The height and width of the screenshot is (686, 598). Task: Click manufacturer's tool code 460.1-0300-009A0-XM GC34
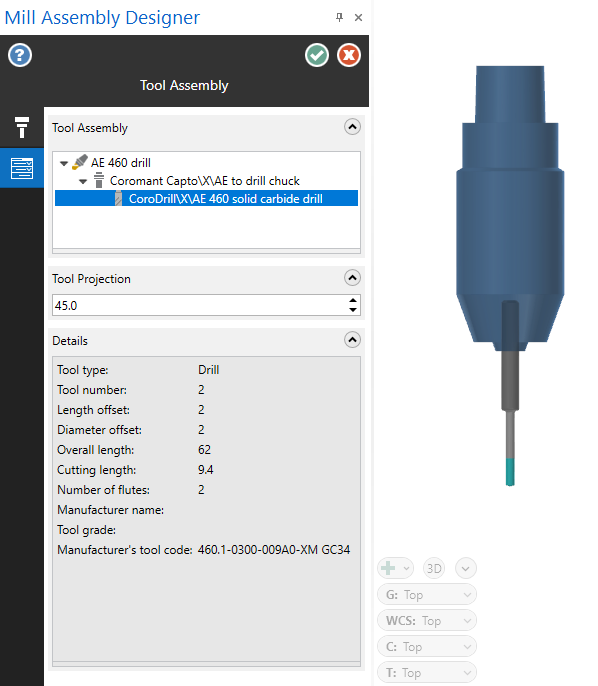274,550
